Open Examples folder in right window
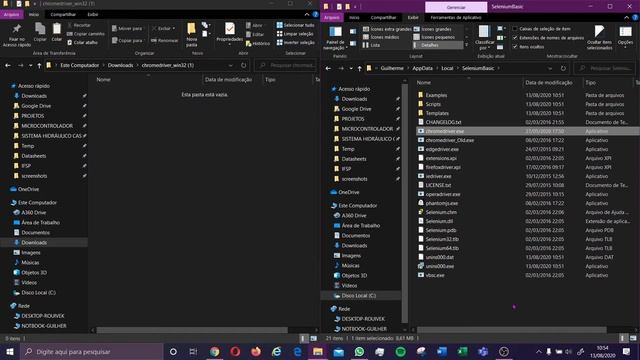 pyautogui.click(x=436, y=95)
